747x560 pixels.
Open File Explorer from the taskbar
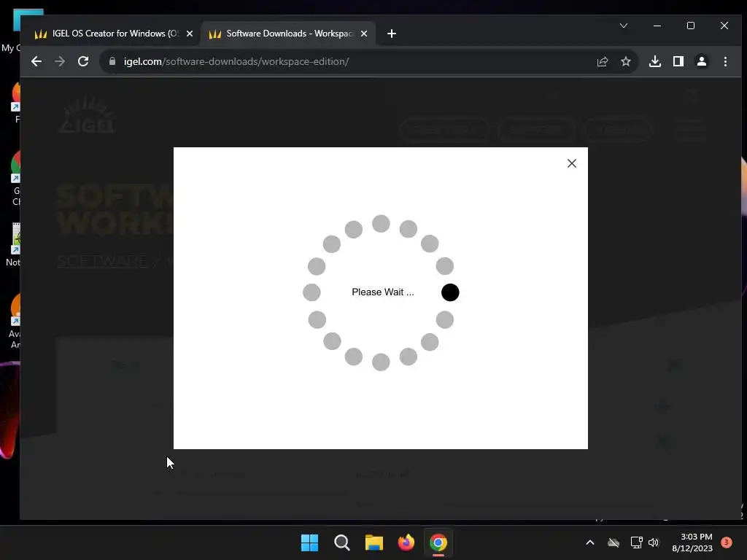(x=374, y=542)
